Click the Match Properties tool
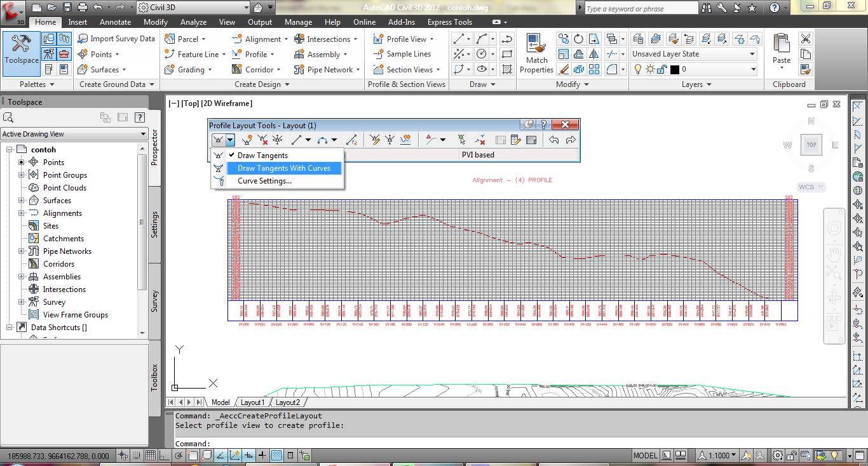Screen dimensions: 868x466 tap(536, 53)
